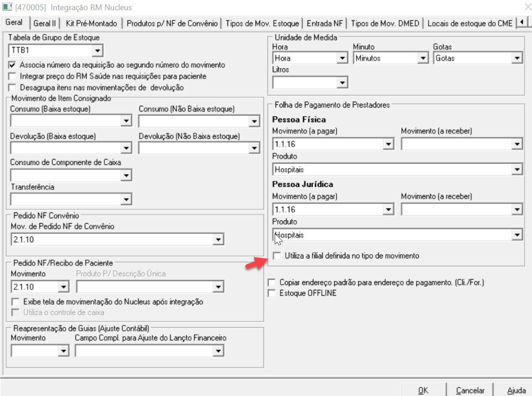Click the Cancelar button
The width and height of the screenshot is (532, 396).
470,390
